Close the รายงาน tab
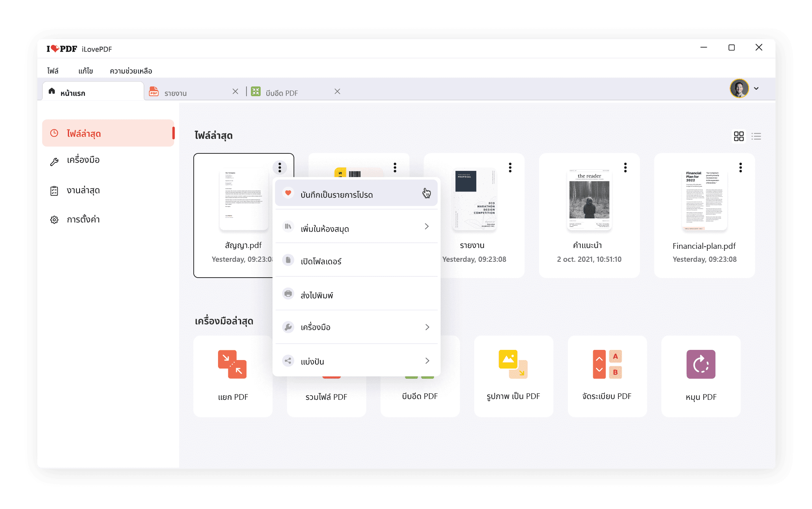 (235, 91)
